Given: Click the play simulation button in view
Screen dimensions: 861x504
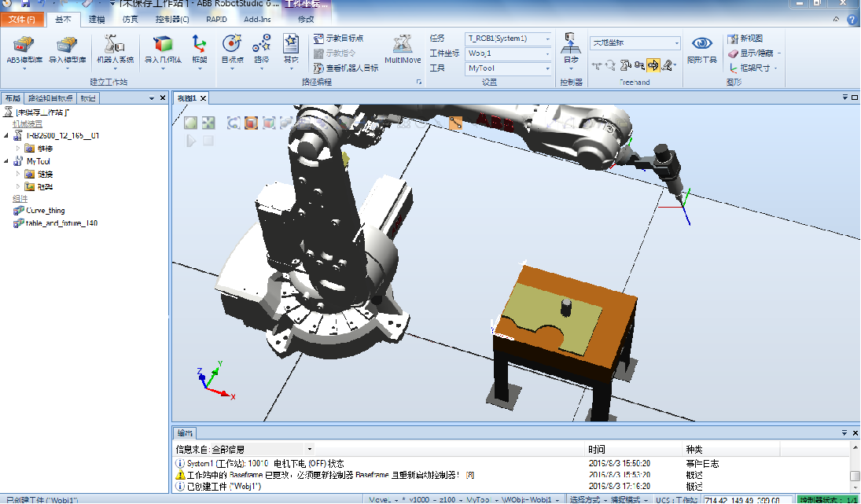Looking at the screenshot, I should [190, 141].
